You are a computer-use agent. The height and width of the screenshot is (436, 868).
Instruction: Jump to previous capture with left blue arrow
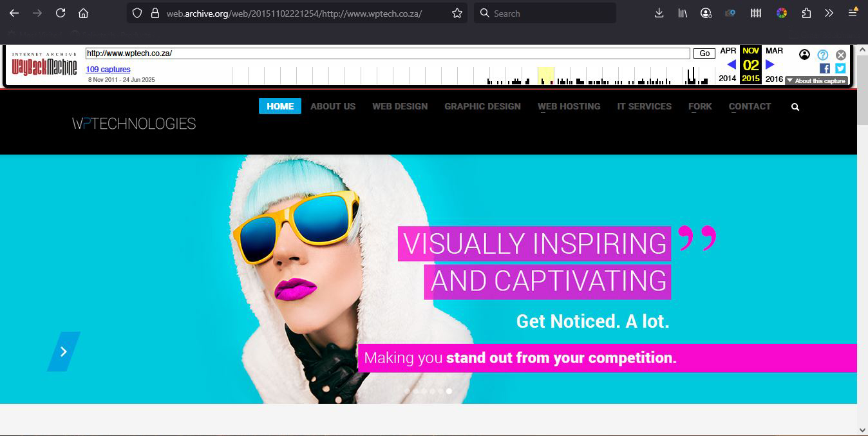click(x=731, y=64)
